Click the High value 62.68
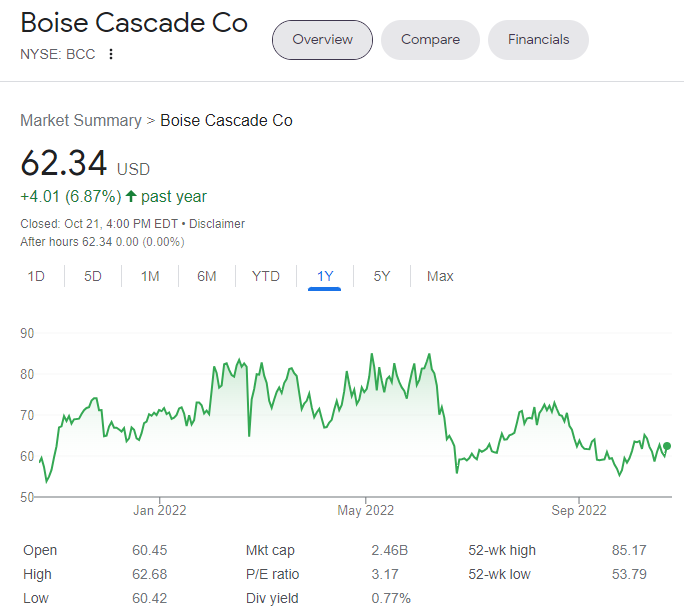This screenshot has width=684, height=615. 150,574
